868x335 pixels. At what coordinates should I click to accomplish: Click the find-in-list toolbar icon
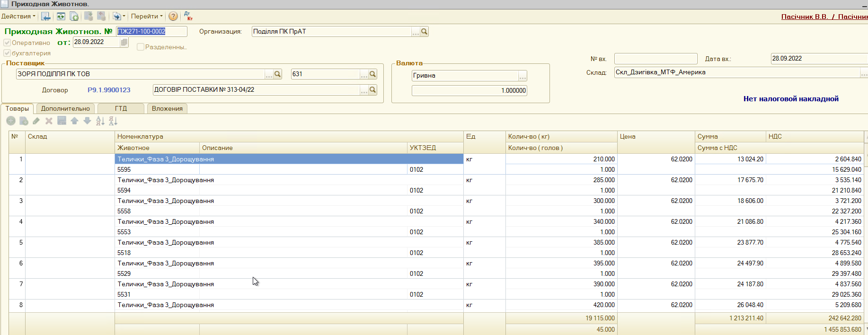pos(46,17)
